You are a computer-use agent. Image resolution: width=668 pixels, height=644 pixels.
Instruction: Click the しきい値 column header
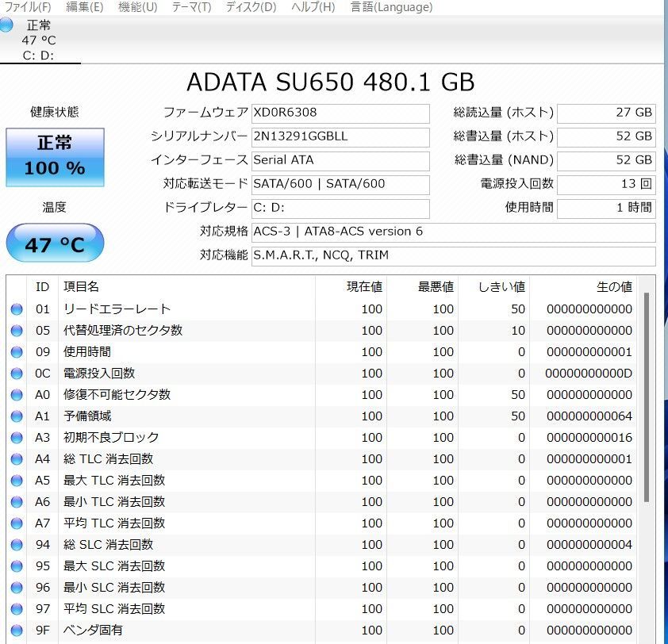point(494,287)
